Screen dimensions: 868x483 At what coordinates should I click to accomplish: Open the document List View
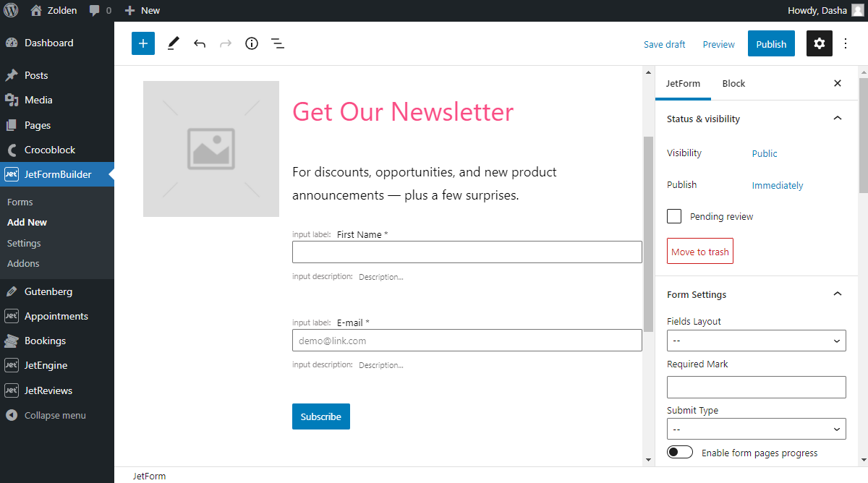click(277, 43)
